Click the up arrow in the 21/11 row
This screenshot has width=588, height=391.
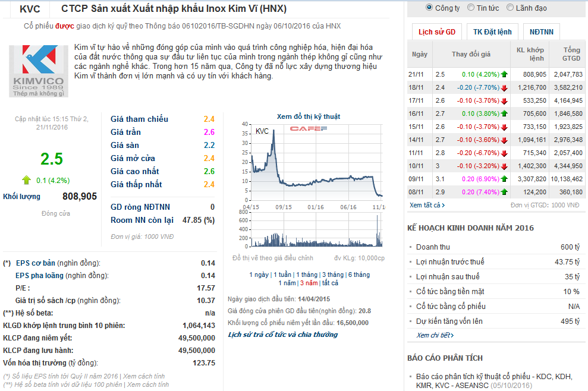[x=504, y=74]
